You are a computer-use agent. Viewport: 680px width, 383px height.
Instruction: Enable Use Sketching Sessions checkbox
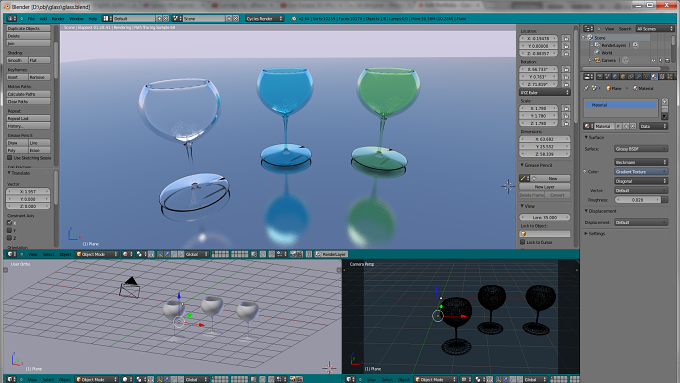(10, 158)
